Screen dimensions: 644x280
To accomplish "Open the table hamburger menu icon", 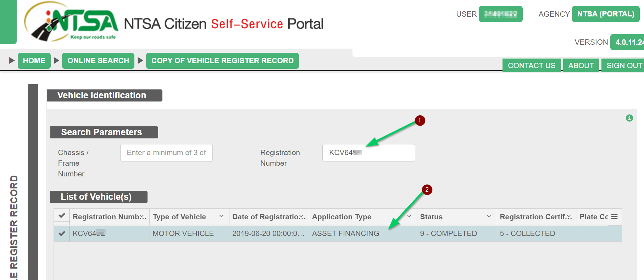I will (x=615, y=217).
